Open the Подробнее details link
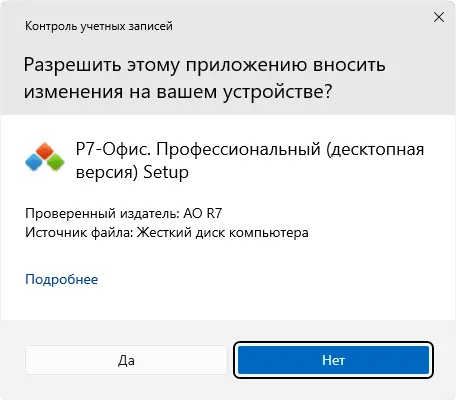This screenshot has height=400, width=456. pos(62,279)
